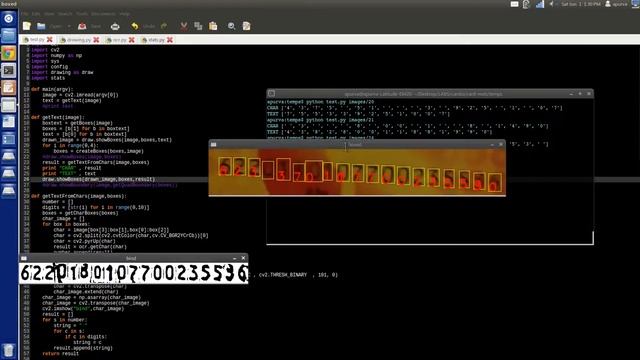Expand the Open recent files arrow
The image size is (640, 360).
tap(69, 27)
